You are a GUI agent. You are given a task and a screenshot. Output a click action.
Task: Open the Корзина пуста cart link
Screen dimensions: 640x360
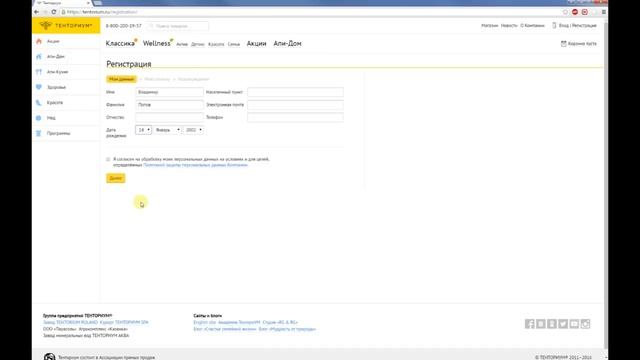582,43
